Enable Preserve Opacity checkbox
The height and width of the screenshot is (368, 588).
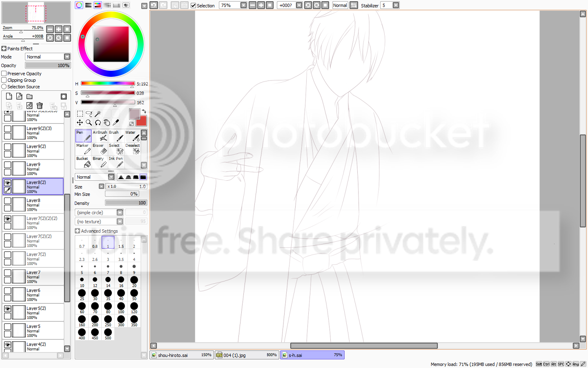coord(4,74)
